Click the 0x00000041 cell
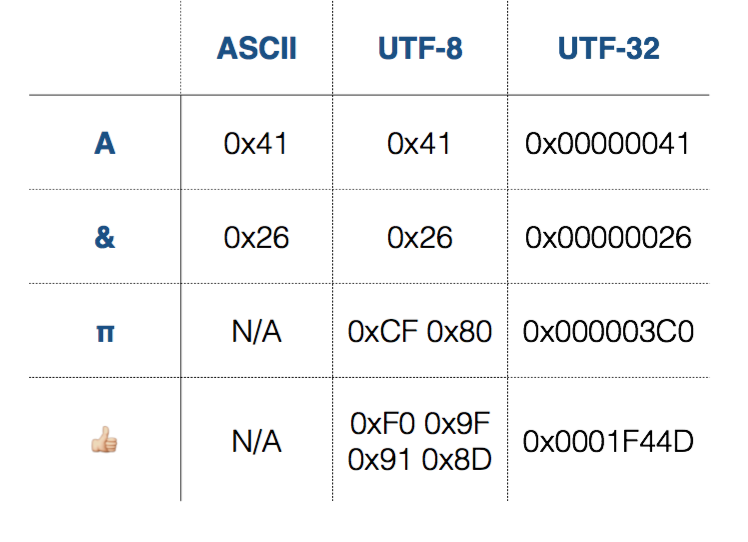 click(x=608, y=144)
